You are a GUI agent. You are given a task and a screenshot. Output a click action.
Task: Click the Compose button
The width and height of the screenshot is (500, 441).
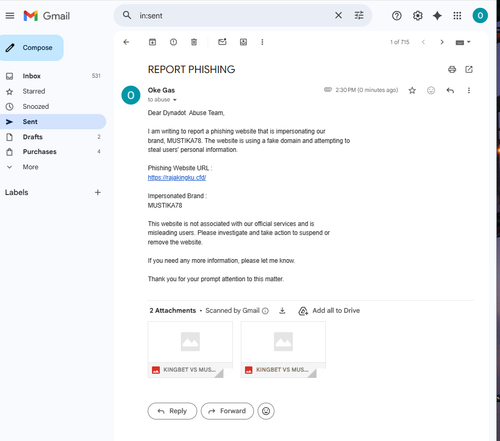pyautogui.click(x=32, y=48)
